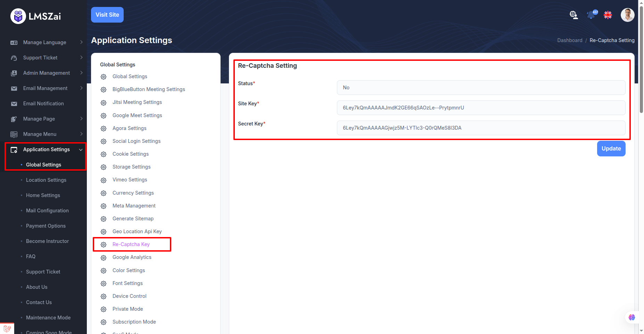
Task: Open Payment Options submenu item
Action: [46, 226]
